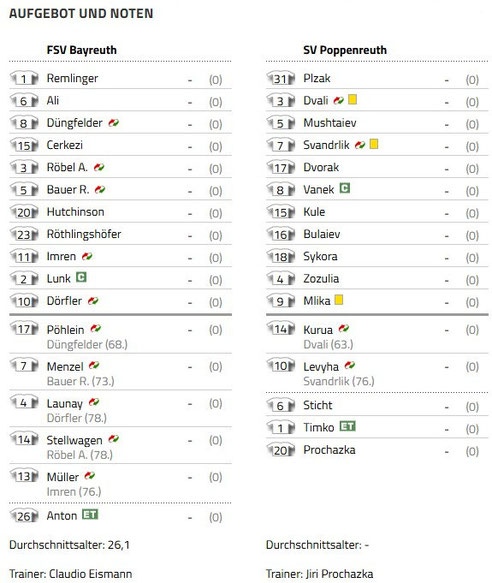Open player Röthlingshöfer's profile

click(x=84, y=234)
